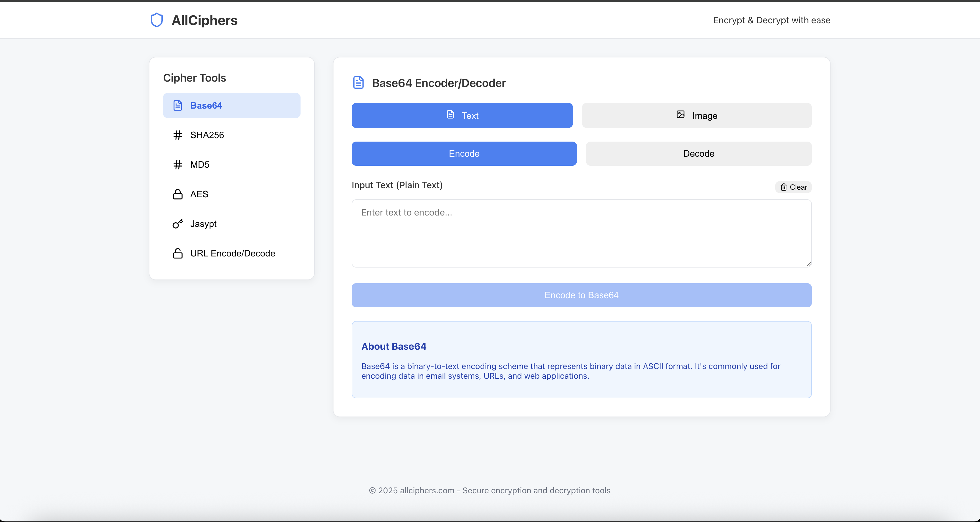Image resolution: width=980 pixels, height=522 pixels.
Task: Click the Jasypt key icon
Action: coord(178,223)
